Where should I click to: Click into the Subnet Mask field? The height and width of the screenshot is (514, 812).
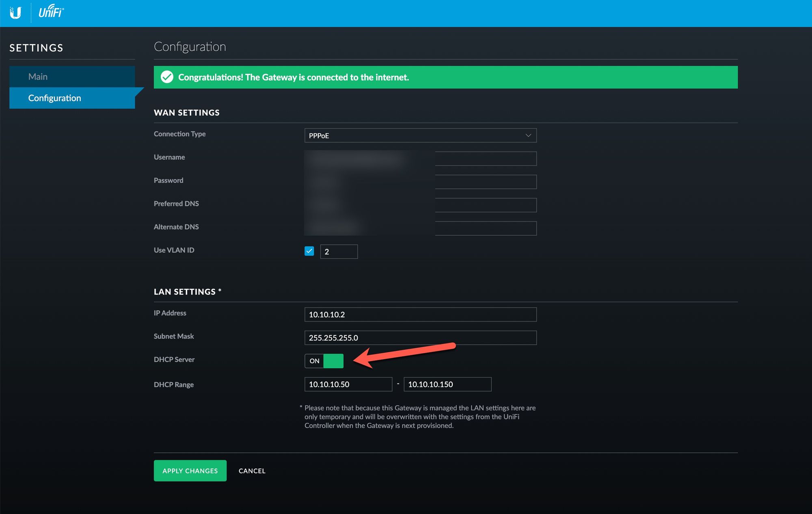[x=420, y=338]
